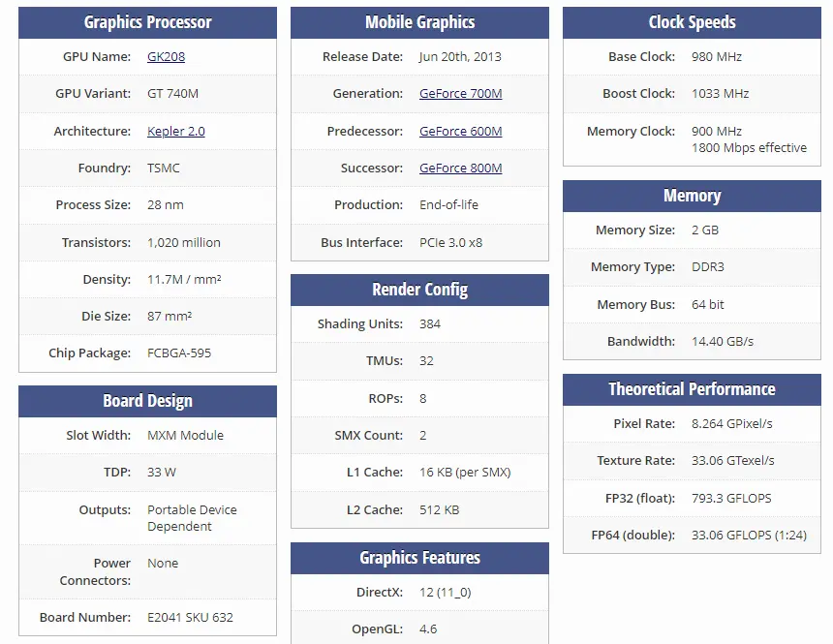The width and height of the screenshot is (833, 644).
Task: Click the Successor label
Action: (x=372, y=168)
